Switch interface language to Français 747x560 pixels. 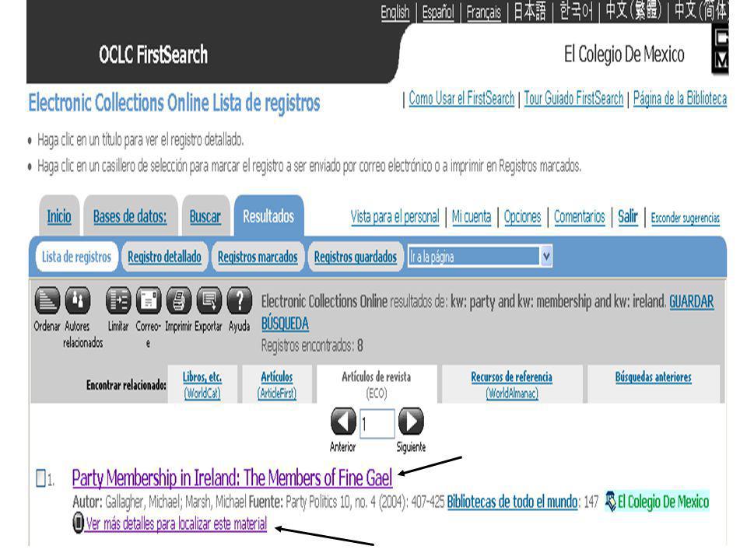483,12
